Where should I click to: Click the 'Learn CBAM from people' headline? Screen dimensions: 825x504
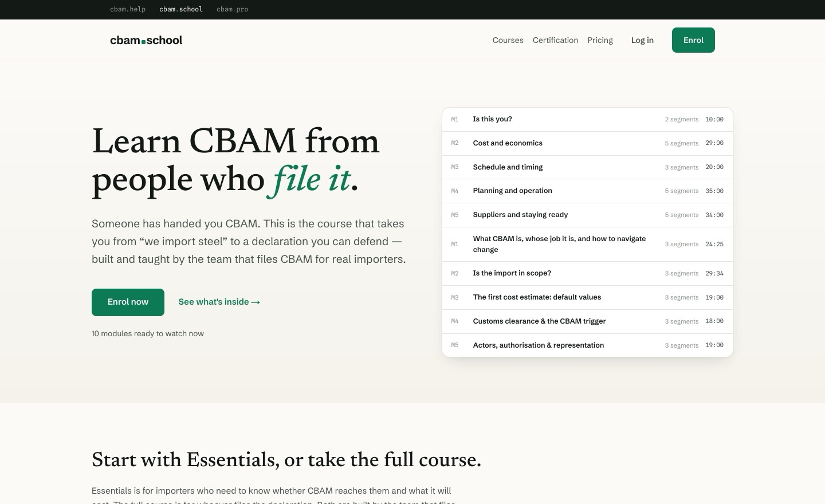tap(235, 161)
